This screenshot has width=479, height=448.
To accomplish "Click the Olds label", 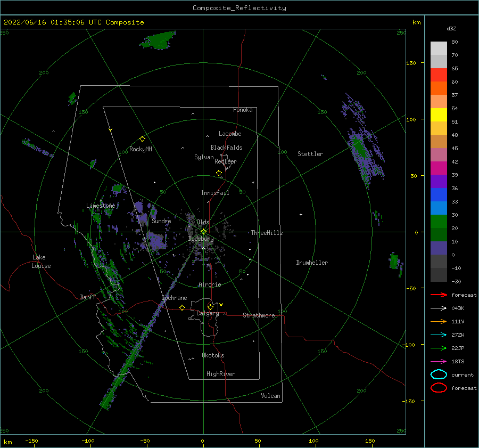I will click(x=203, y=222).
